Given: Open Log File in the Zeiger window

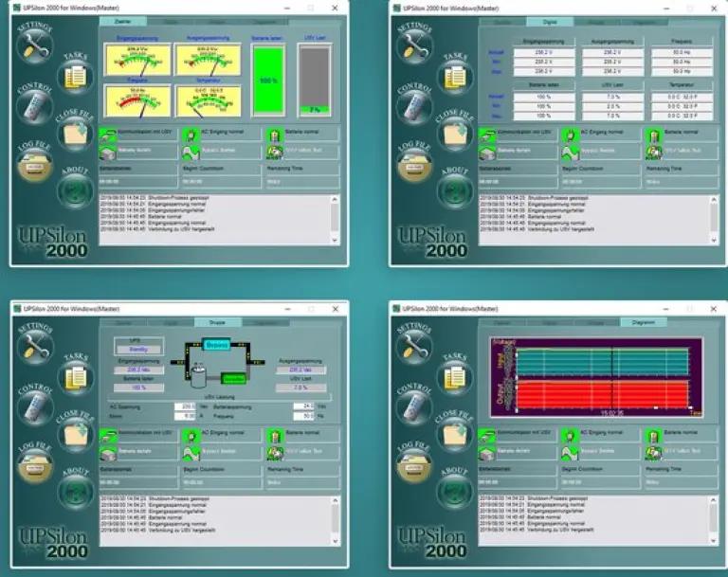Looking at the screenshot, I should coord(34,165).
